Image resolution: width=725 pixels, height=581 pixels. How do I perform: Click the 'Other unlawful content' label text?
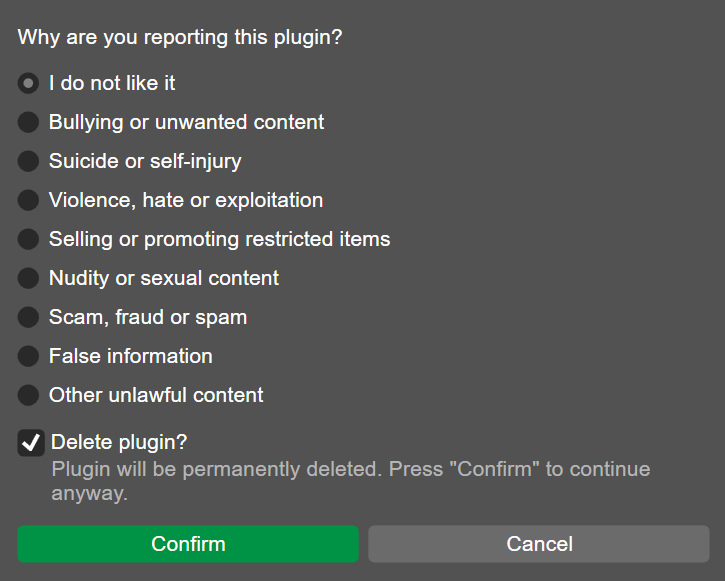point(156,395)
